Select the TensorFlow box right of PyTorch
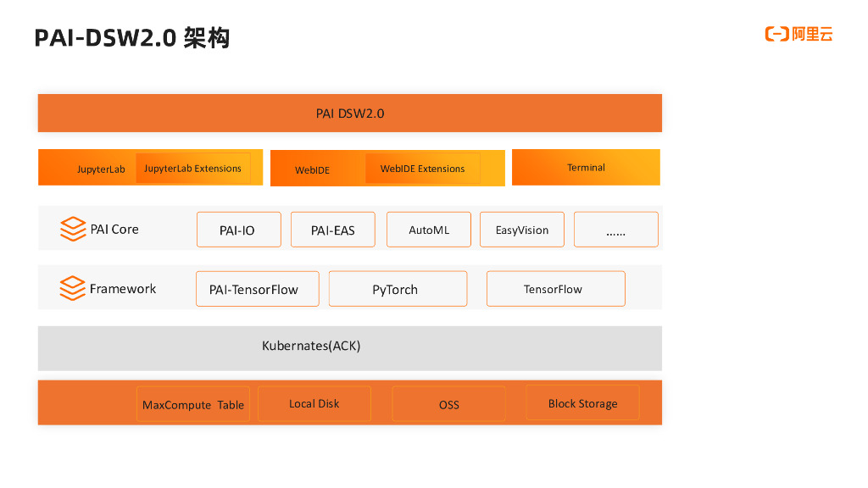868x488 pixels. (556, 289)
